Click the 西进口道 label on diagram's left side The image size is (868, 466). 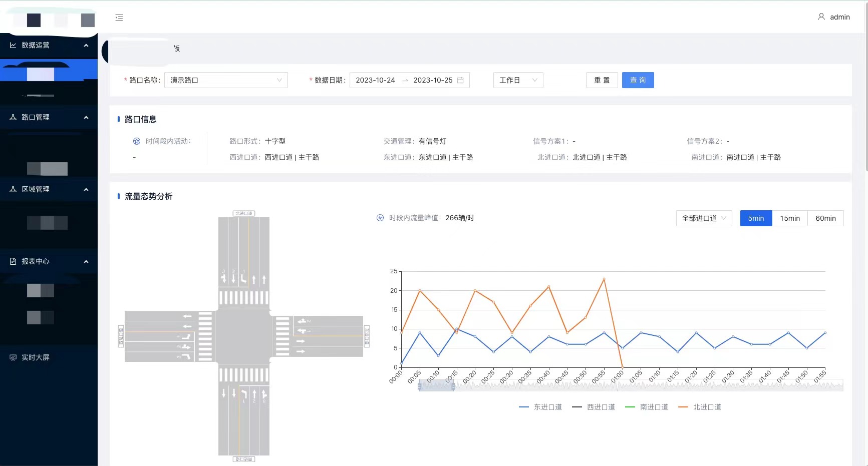(121, 336)
